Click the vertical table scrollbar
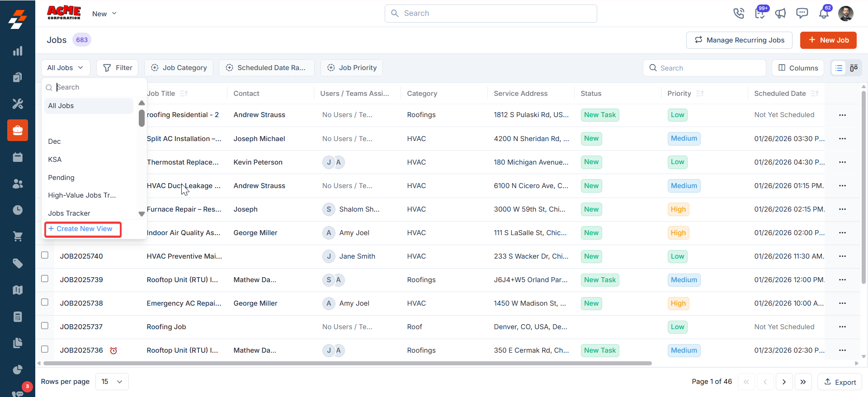 point(863,188)
